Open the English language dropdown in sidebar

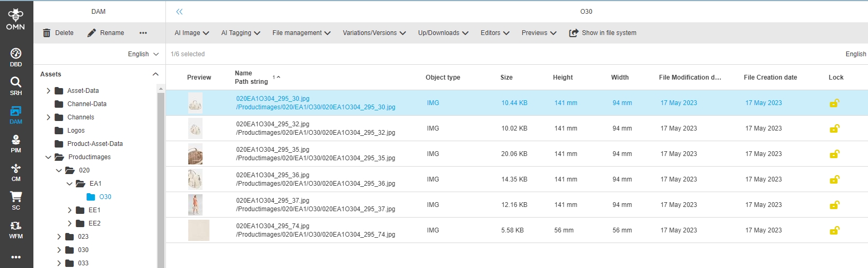pos(143,54)
